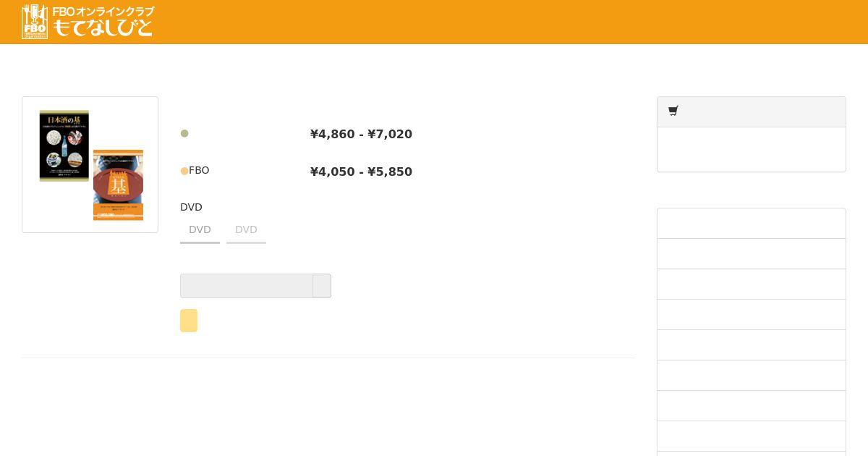The image size is (868, 456).
Task: Open the fifth row of the sidebar list
Action: click(x=751, y=345)
